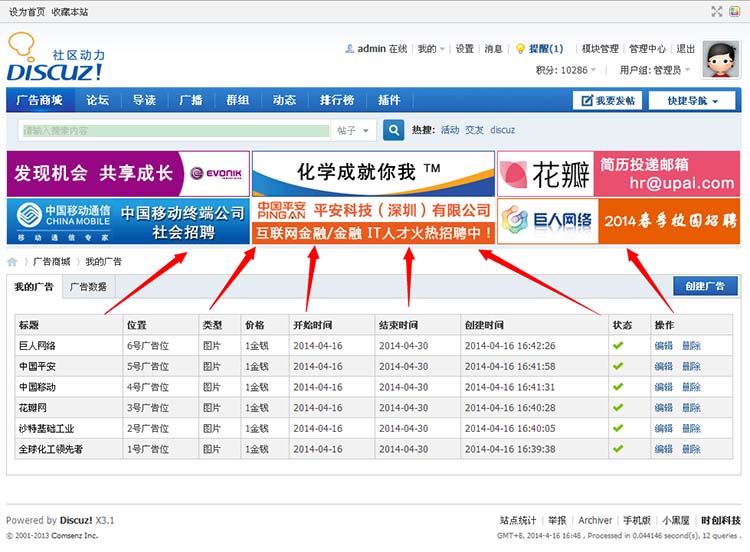Click the 平安科技 banner ad
The width and height of the screenshot is (750, 552).
coord(373,221)
